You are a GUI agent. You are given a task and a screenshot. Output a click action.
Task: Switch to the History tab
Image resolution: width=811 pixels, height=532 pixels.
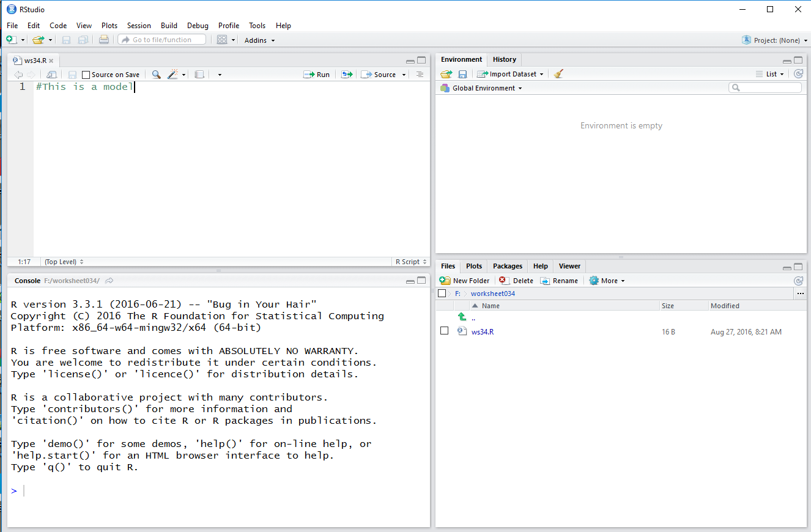(x=505, y=59)
